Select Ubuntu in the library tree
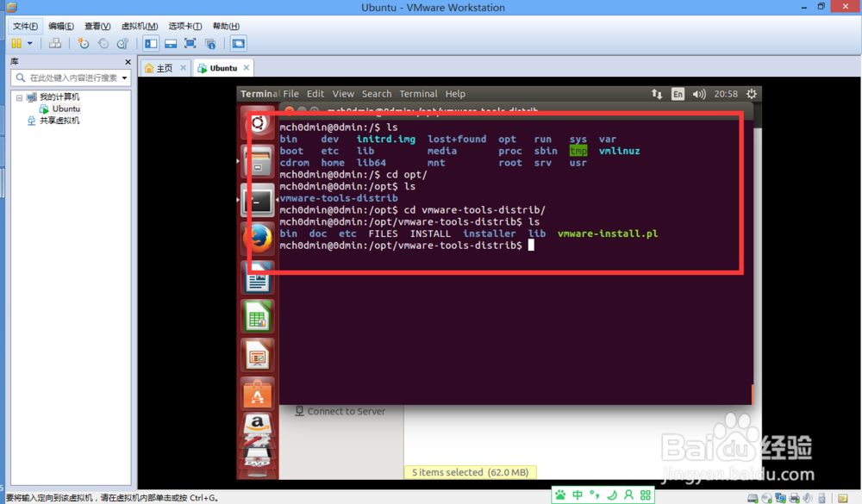Screen dimensions: 862x504 pyautogui.click(x=66, y=109)
